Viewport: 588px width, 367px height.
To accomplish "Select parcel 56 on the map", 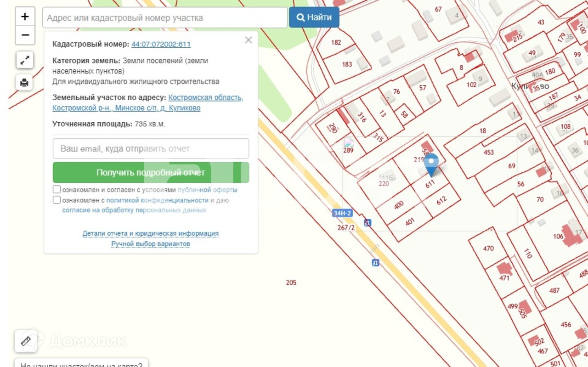I will 521,184.
